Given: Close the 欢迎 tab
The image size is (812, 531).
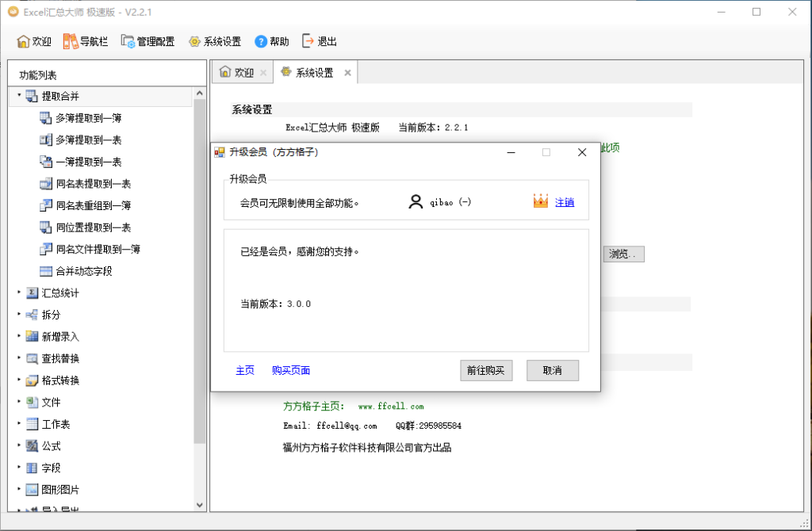Looking at the screenshot, I should pyautogui.click(x=263, y=73).
